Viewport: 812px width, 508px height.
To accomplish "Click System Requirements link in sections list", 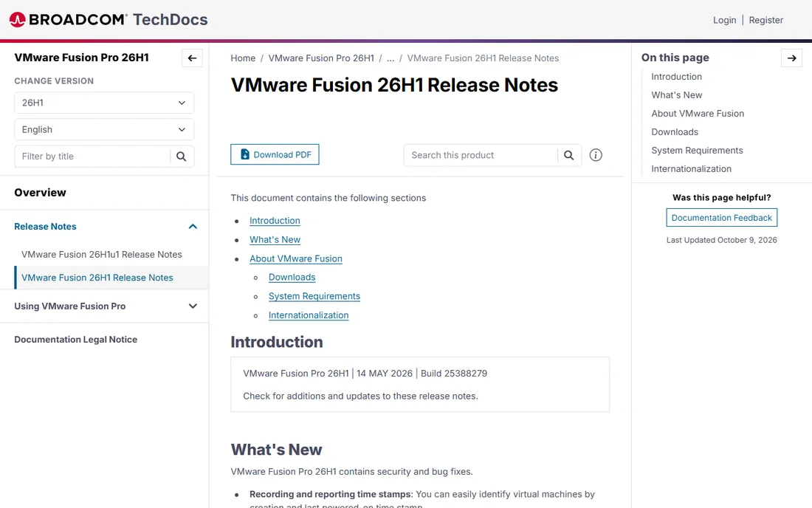I will pos(314,296).
